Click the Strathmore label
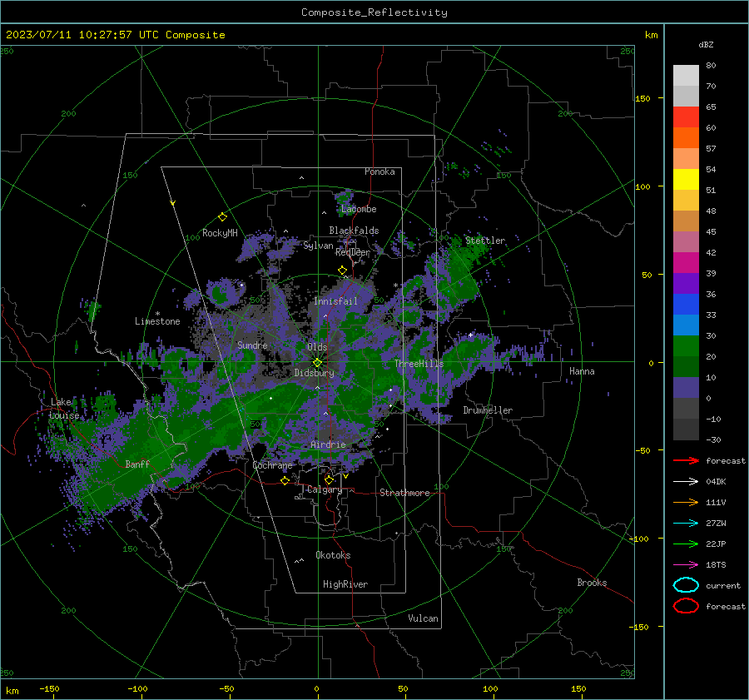 click(x=404, y=493)
